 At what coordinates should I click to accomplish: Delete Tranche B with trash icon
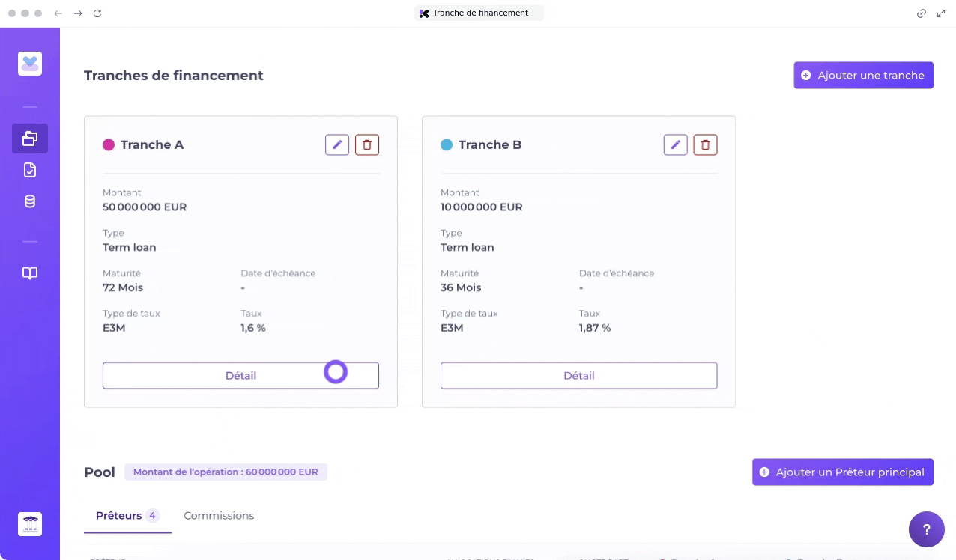coord(705,144)
